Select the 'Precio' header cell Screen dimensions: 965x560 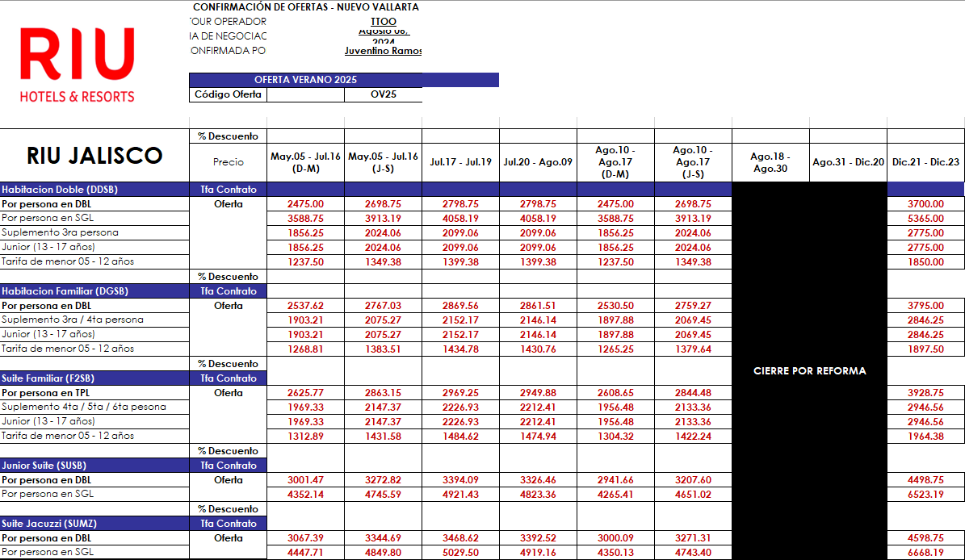tap(229, 162)
